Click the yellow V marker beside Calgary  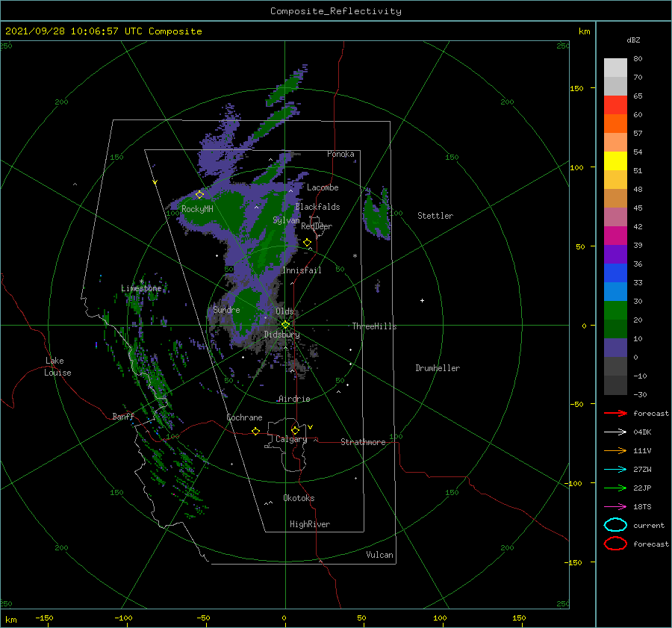tap(311, 427)
